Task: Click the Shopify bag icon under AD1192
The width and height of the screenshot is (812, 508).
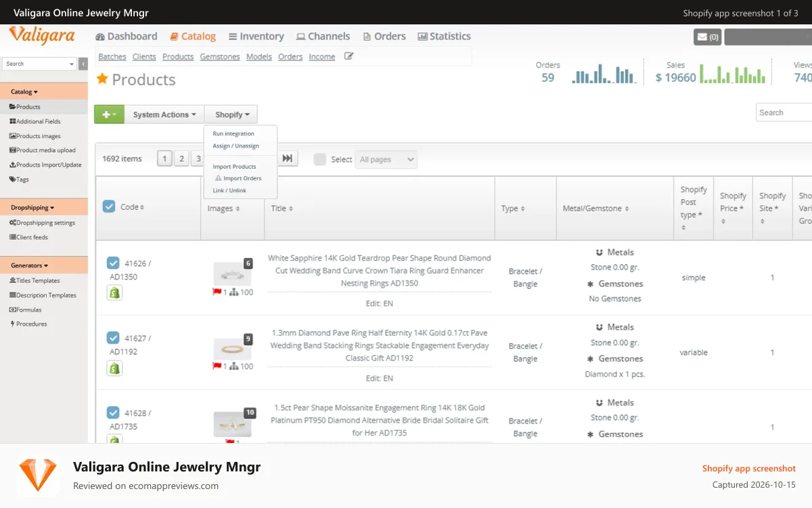Action: [x=114, y=368]
